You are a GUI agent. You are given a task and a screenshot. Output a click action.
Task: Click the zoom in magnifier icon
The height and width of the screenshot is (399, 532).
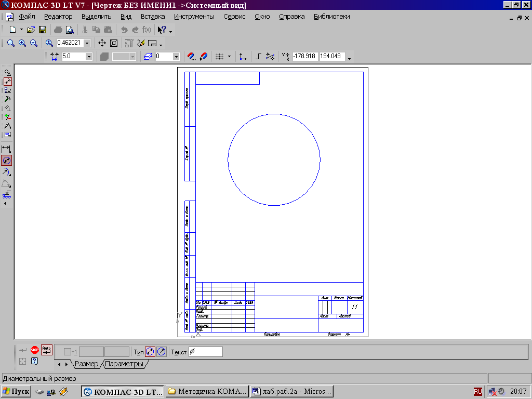point(22,43)
